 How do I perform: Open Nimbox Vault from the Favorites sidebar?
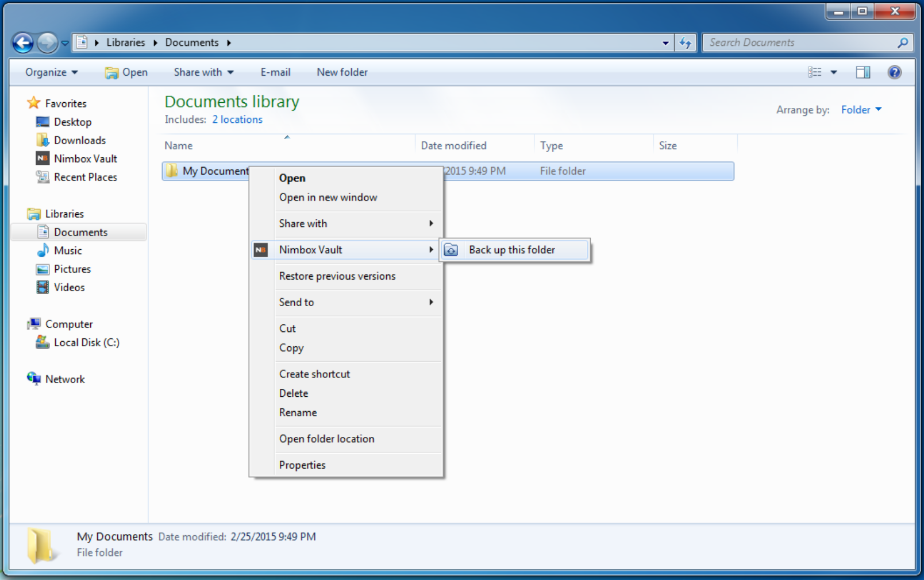tap(85, 158)
